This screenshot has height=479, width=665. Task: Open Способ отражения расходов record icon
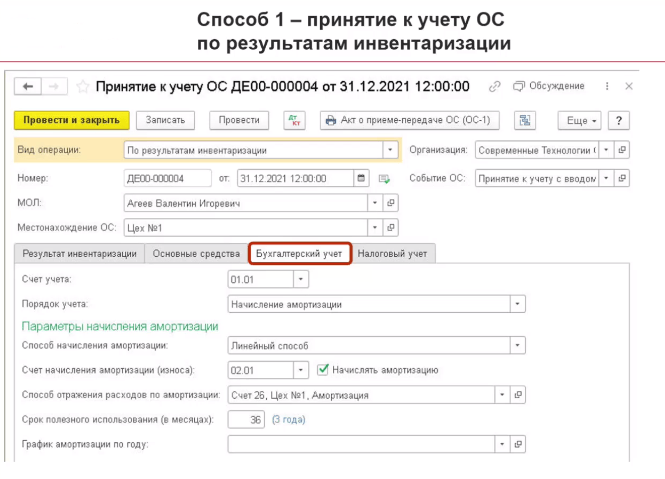(x=518, y=395)
